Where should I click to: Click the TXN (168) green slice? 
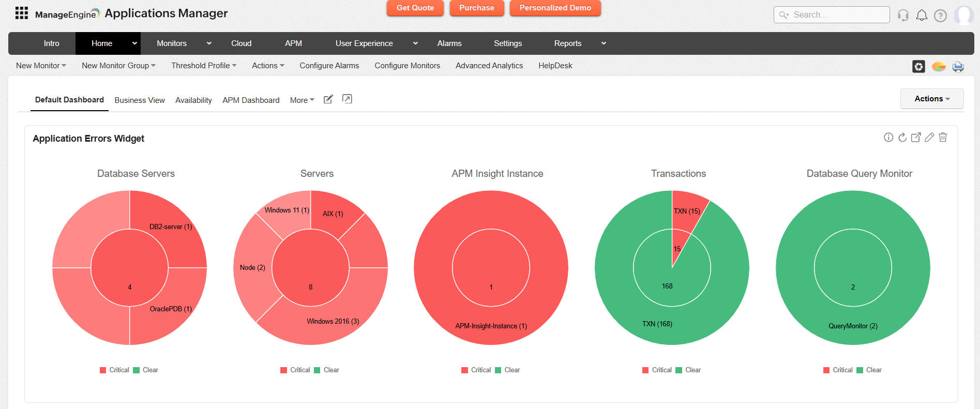(x=657, y=324)
